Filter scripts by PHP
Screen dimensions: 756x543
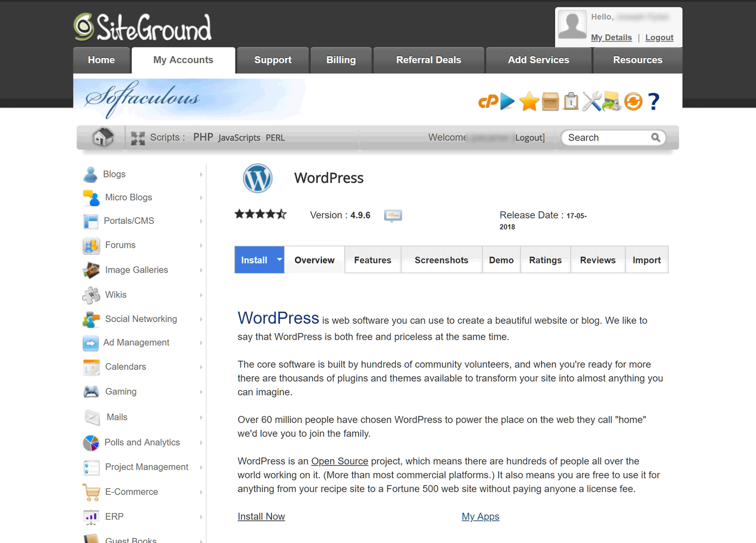point(203,137)
